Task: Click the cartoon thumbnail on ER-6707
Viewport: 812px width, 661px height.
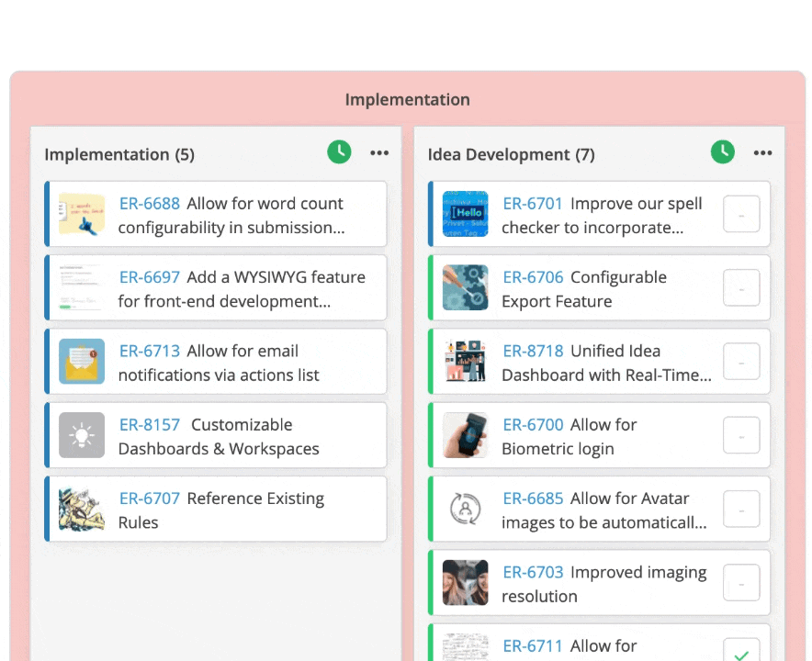Action: pyautogui.click(x=82, y=509)
